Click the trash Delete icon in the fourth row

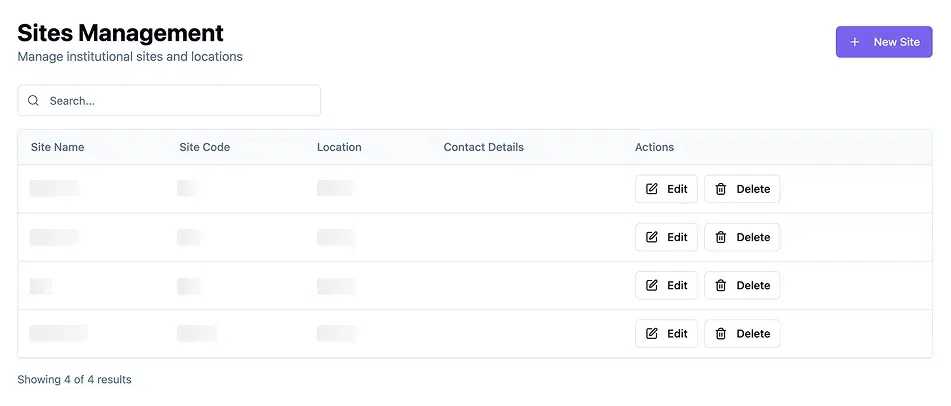coord(721,334)
